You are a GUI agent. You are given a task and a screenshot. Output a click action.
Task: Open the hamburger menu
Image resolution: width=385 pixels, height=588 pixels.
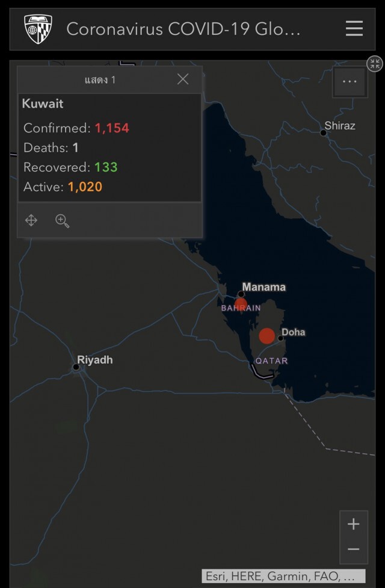(x=354, y=28)
